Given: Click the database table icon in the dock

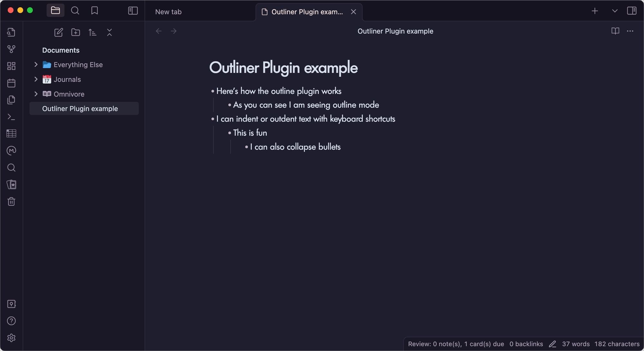Looking at the screenshot, I should 11,133.
